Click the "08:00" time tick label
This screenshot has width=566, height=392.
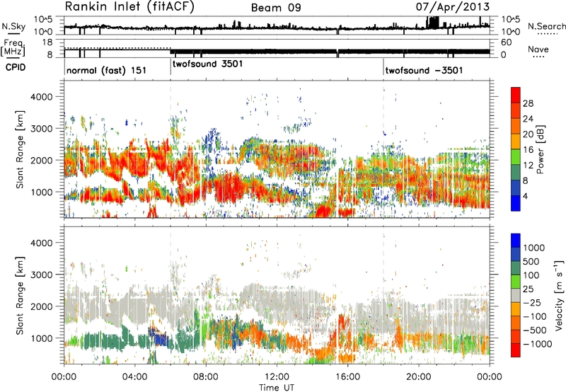pos(206,377)
